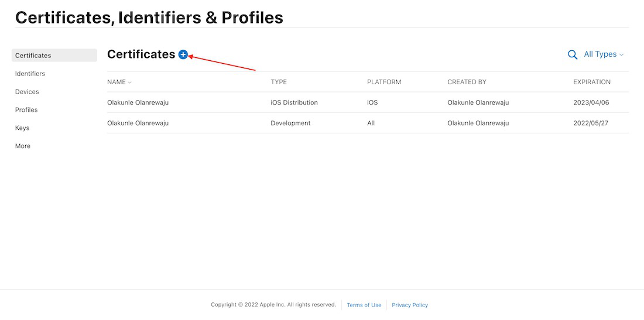Click the blue plus add certificate icon
Viewport: 644px width, 320px height.
pyautogui.click(x=183, y=54)
